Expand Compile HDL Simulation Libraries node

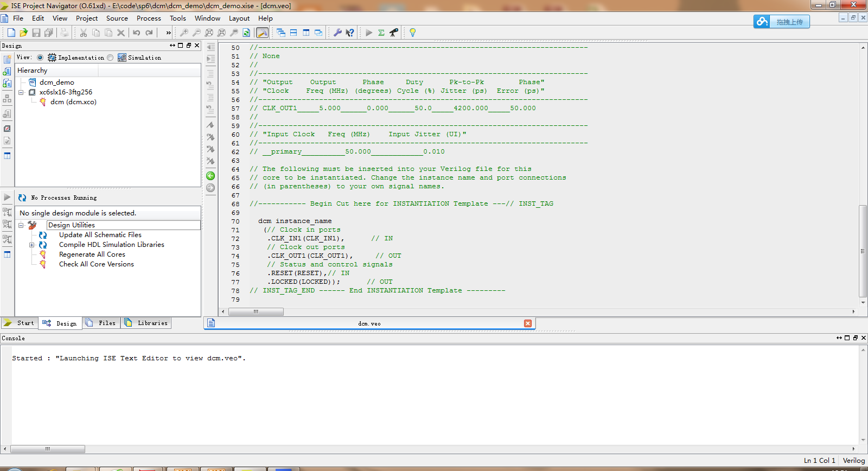[x=32, y=245]
